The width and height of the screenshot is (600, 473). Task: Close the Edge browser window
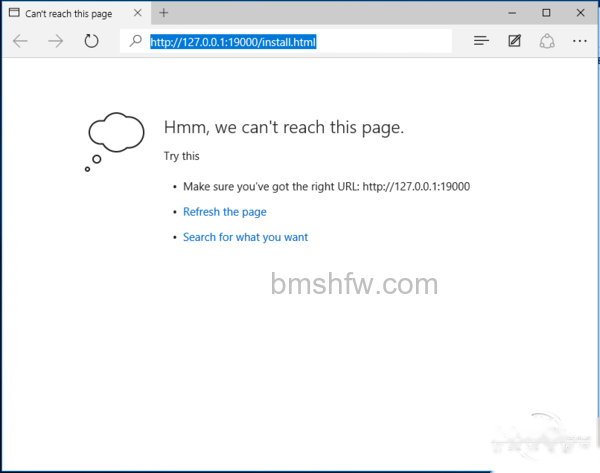point(580,13)
